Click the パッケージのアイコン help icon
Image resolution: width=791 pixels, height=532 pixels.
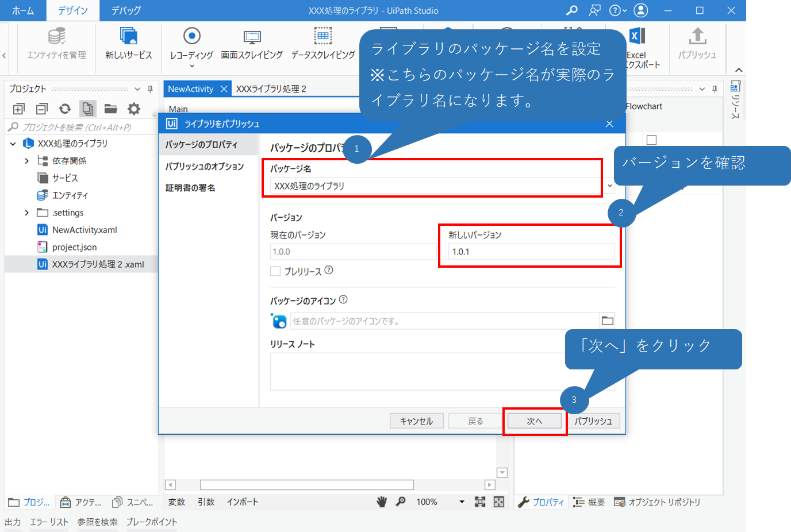343,299
